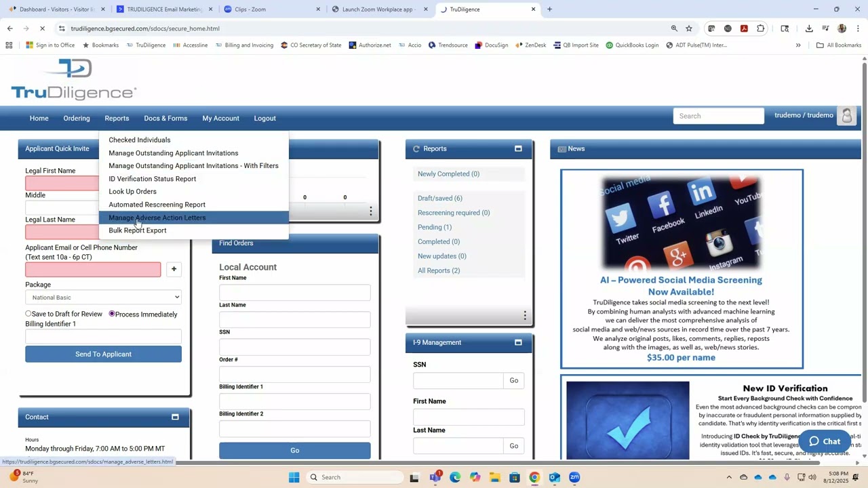Select Process Immediately option

112,314
